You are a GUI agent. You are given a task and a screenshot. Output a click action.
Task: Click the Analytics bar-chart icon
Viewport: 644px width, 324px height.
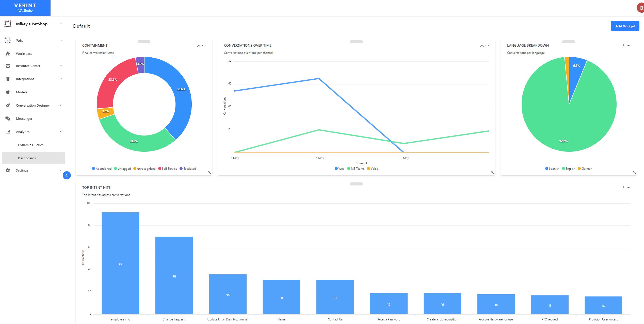[8, 132]
